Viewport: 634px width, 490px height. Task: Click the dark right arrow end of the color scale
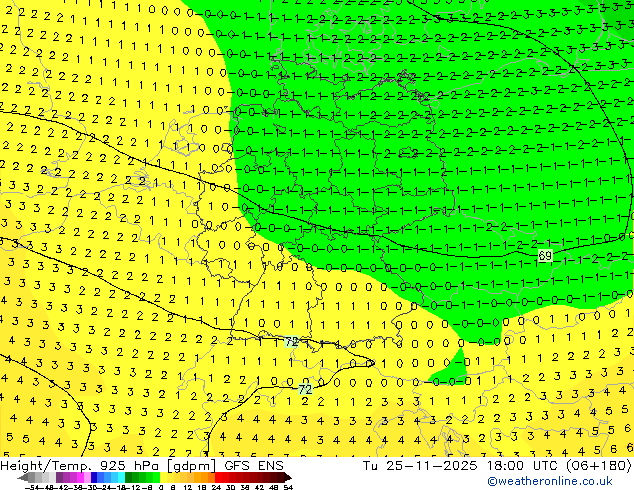click(x=288, y=478)
